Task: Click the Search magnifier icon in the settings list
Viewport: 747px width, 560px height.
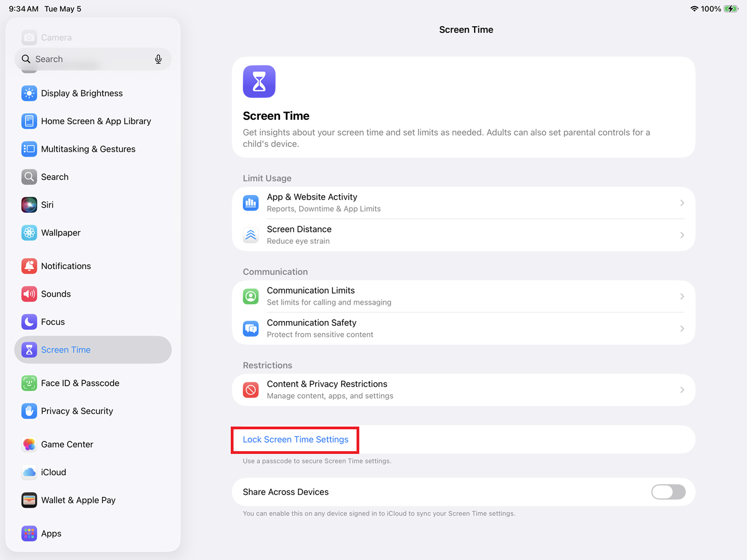Action: pos(29,177)
